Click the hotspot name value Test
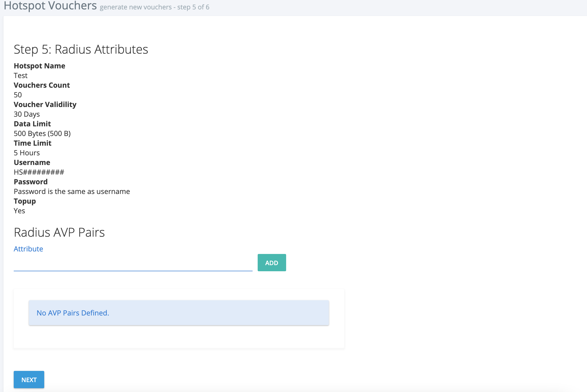 [21, 76]
